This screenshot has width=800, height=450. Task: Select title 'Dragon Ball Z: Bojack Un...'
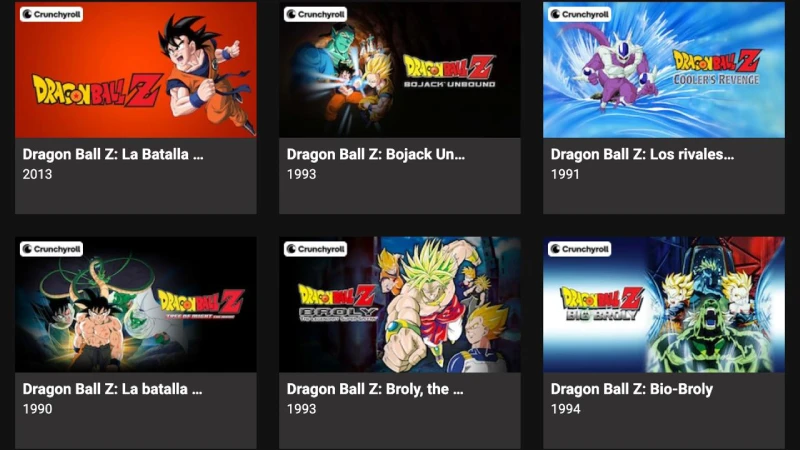376,154
